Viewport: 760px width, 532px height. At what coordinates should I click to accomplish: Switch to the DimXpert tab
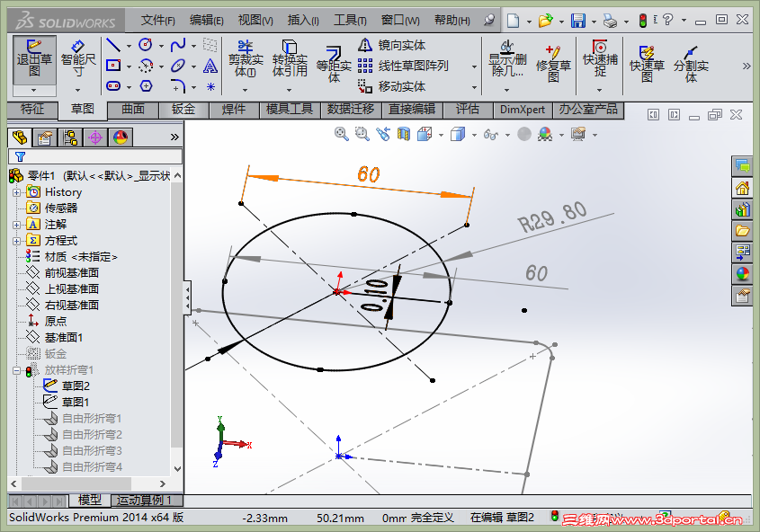click(523, 110)
